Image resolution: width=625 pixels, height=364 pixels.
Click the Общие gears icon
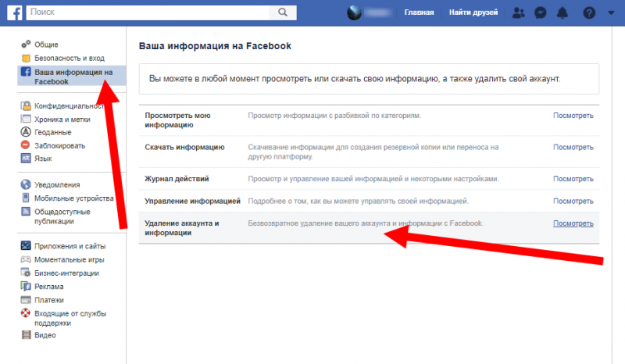pyautogui.click(x=26, y=44)
